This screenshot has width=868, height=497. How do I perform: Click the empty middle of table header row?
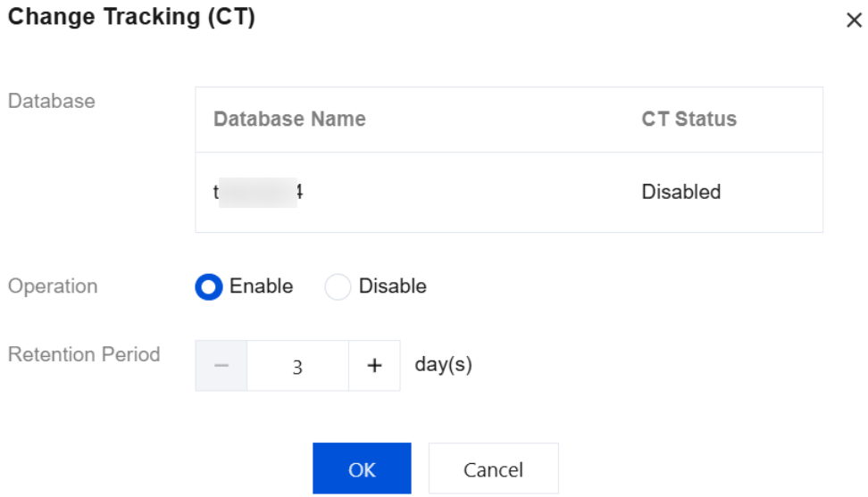(x=500, y=120)
